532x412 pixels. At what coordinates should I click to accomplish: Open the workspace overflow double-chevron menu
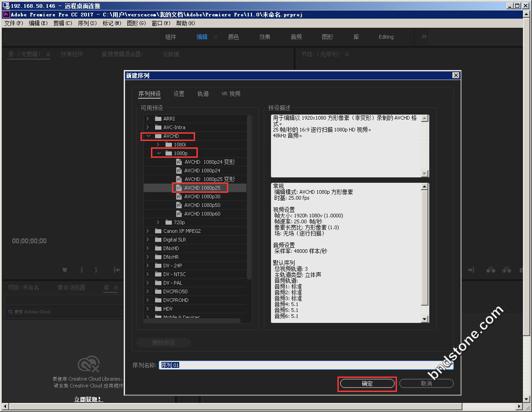pos(424,37)
